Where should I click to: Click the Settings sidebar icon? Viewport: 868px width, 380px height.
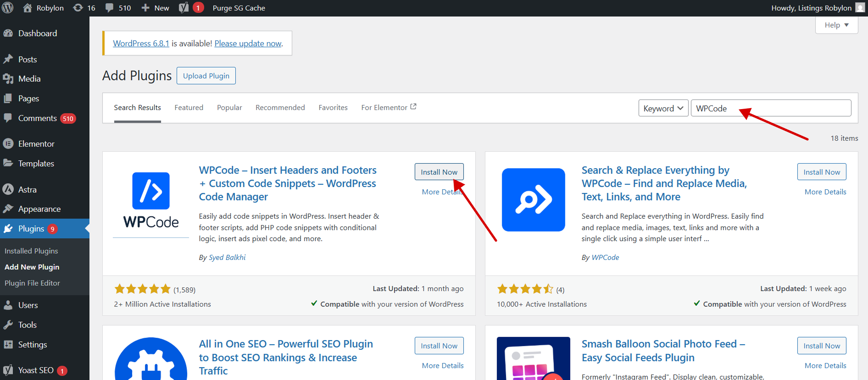[8, 344]
